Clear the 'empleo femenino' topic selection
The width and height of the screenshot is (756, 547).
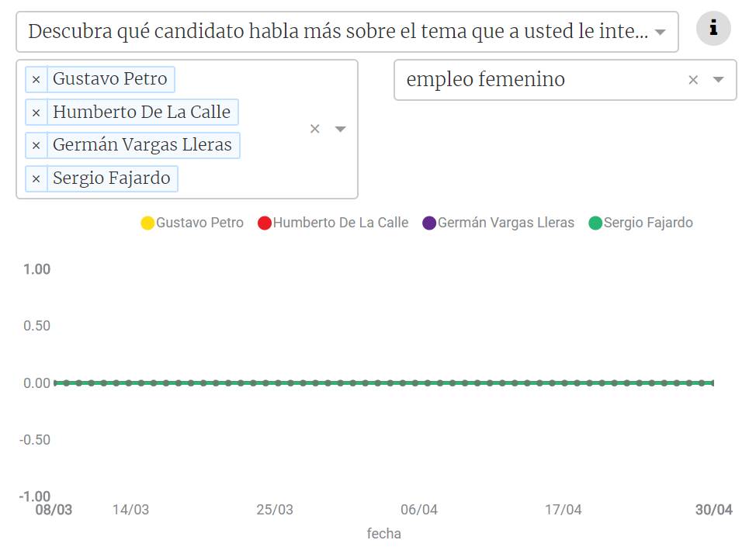pos(693,80)
